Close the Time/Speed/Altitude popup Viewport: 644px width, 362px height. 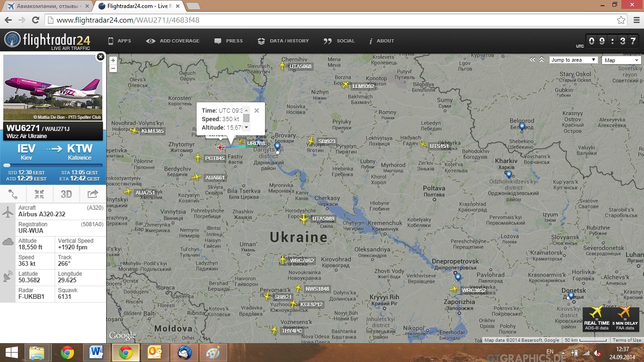point(256,111)
